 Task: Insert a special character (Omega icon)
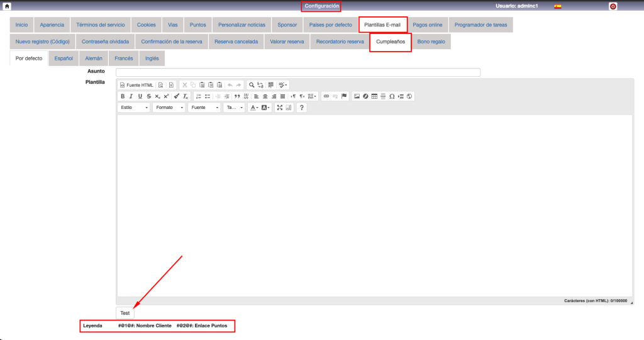coord(392,96)
